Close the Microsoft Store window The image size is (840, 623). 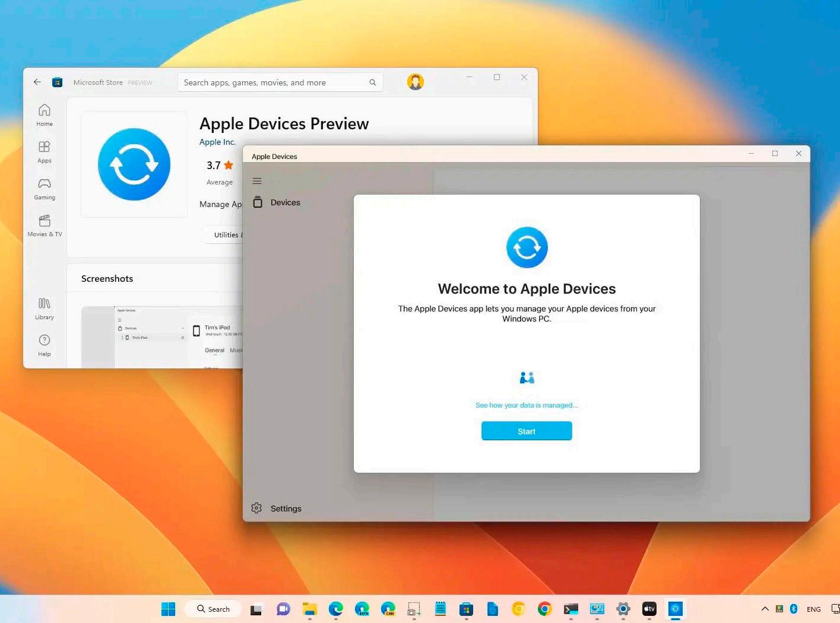pos(524,77)
